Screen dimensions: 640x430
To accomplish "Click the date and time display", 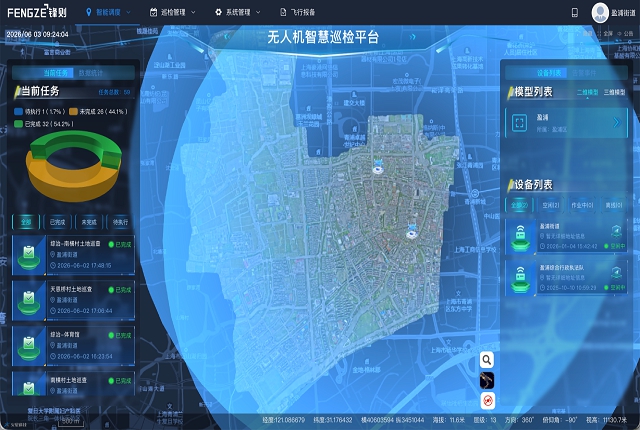I will [x=37, y=35].
